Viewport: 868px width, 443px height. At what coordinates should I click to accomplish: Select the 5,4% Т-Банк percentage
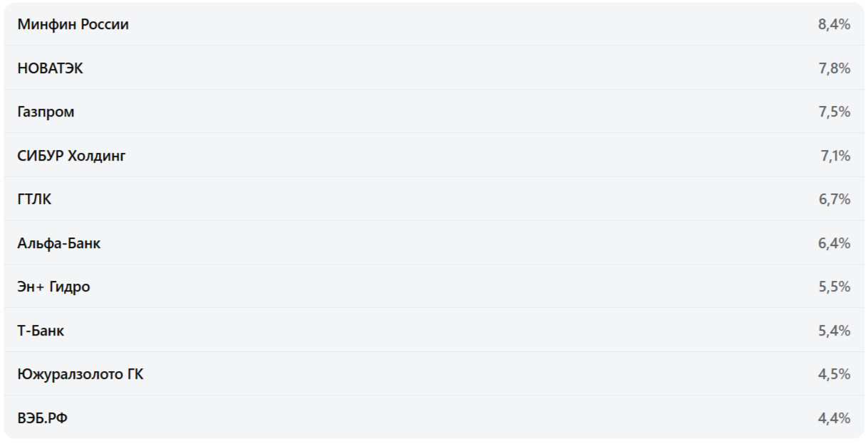834,331
